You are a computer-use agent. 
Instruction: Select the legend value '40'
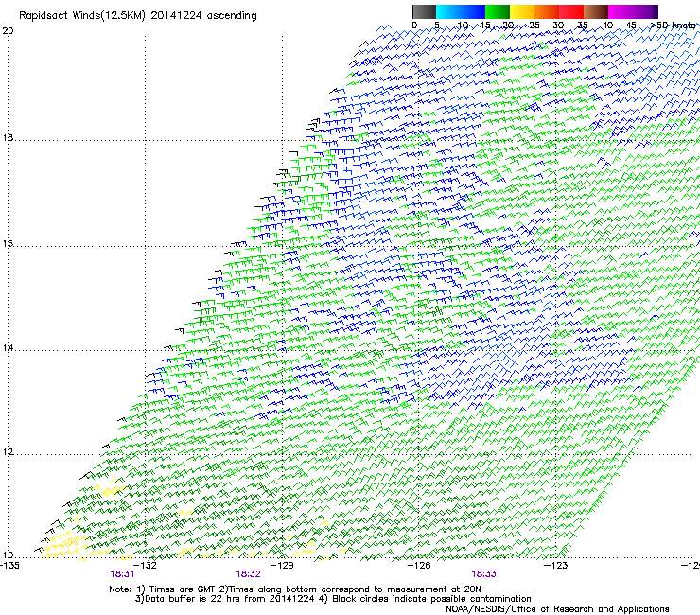(607, 26)
